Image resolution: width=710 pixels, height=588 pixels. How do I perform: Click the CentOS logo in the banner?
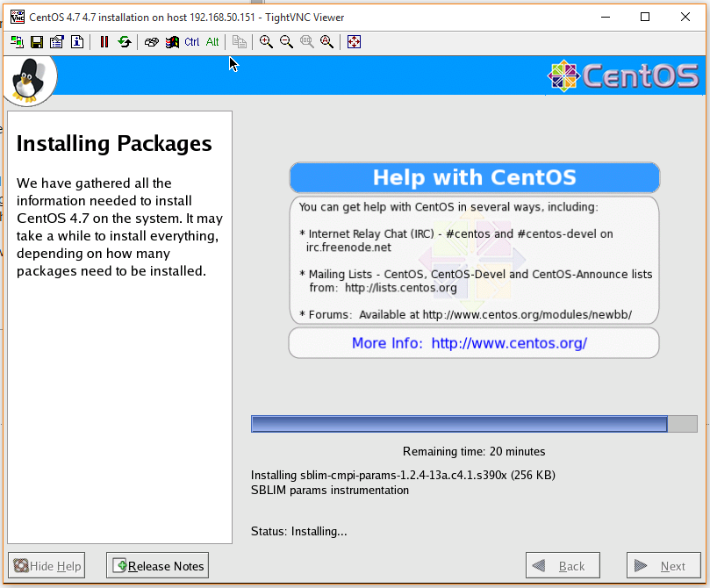click(x=623, y=75)
